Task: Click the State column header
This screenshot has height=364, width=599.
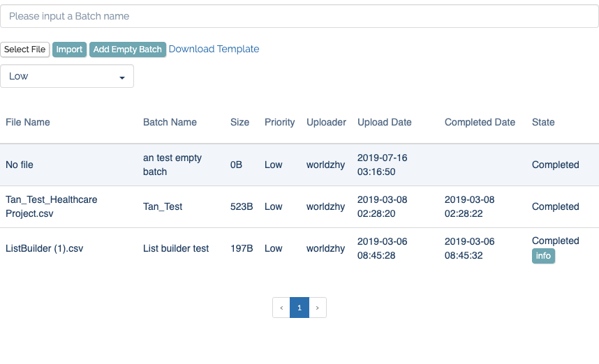Action: [543, 122]
